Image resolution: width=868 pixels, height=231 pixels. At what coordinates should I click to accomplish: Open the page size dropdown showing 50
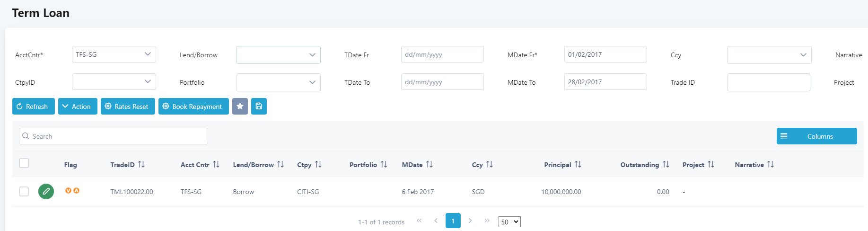coord(509,222)
